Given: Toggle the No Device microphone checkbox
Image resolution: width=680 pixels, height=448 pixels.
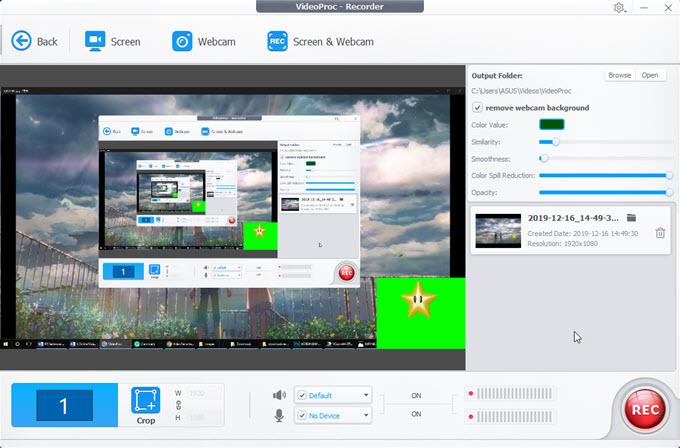Looking at the screenshot, I should click(301, 414).
